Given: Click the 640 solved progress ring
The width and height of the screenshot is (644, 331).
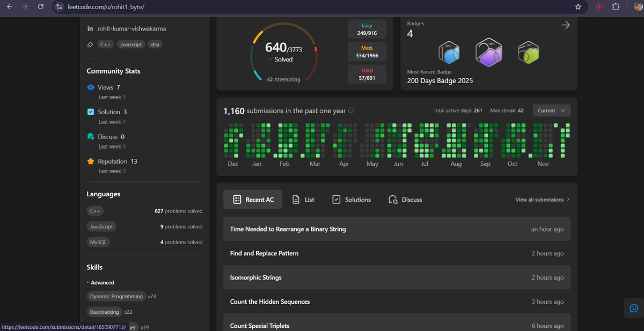Looking at the screenshot, I should coord(284,52).
